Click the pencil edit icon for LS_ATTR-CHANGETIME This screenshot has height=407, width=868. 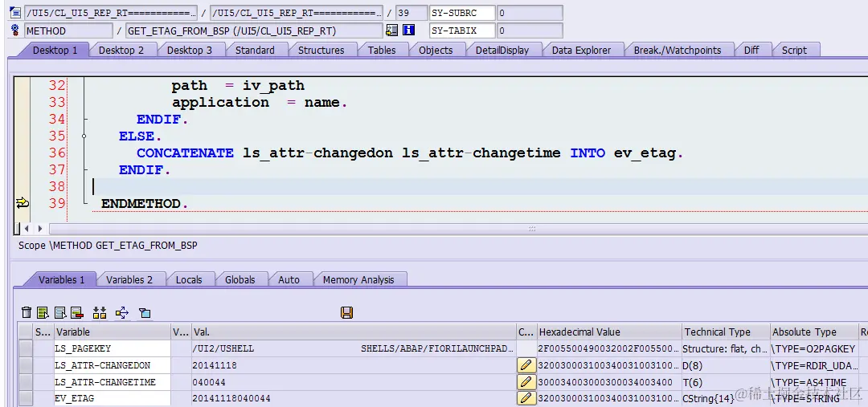pyautogui.click(x=526, y=381)
